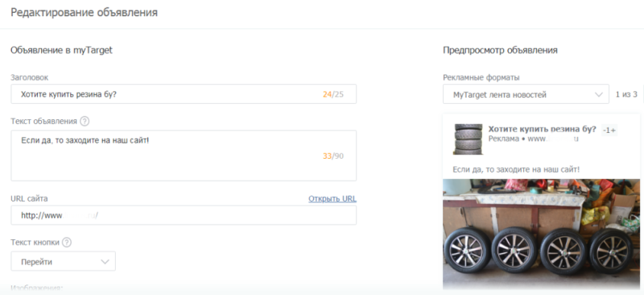Screen dimensions: 644x295
Task: Click the 33/90 character counter in the text area
Action: (333, 156)
